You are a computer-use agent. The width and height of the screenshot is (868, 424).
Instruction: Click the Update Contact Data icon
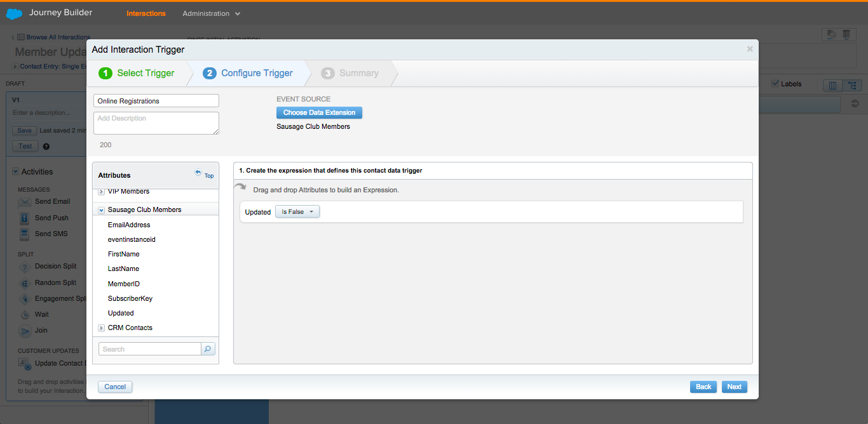[x=25, y=364]
